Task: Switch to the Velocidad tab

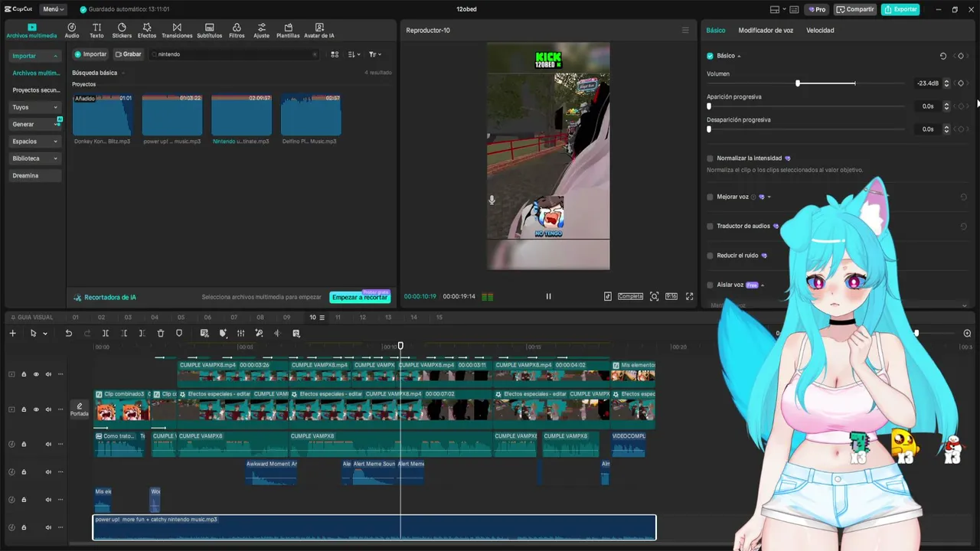Action: tap(820, 31)
